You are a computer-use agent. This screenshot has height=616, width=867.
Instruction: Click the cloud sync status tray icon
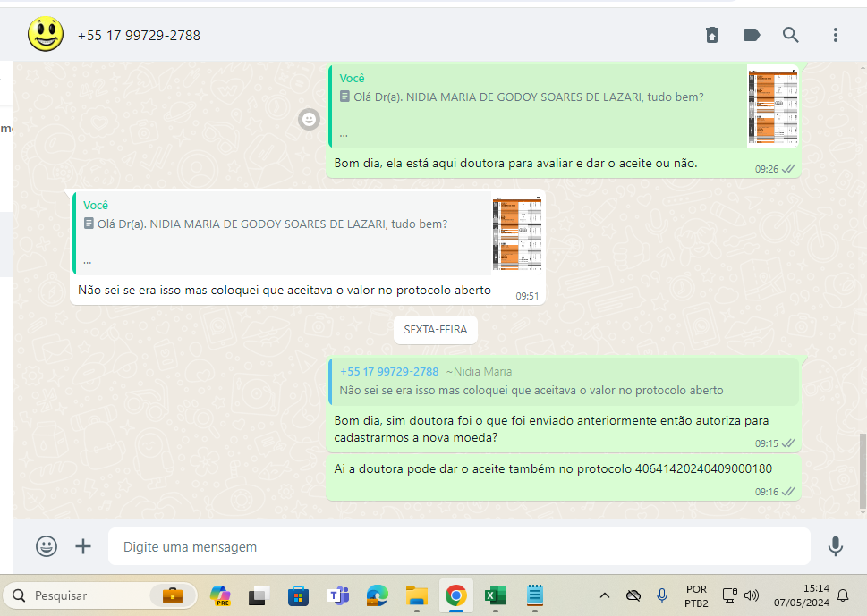[633, 595]
